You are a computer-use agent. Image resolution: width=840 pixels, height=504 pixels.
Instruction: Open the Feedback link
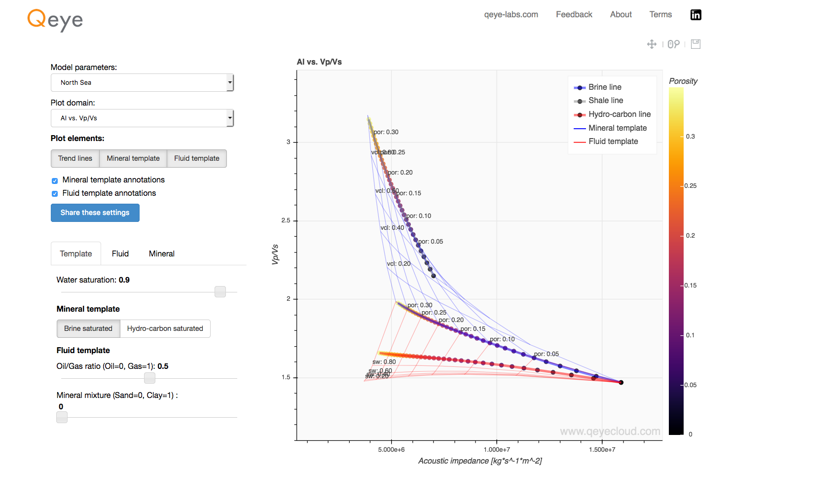coord(574,14)
